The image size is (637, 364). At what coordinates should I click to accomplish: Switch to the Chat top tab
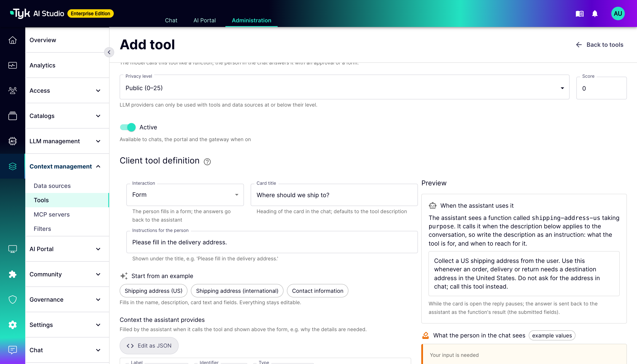coord(171,20)
